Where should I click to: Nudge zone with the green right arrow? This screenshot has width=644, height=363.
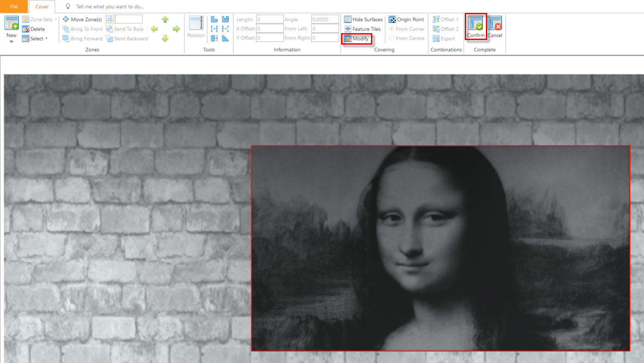[177, 29]
